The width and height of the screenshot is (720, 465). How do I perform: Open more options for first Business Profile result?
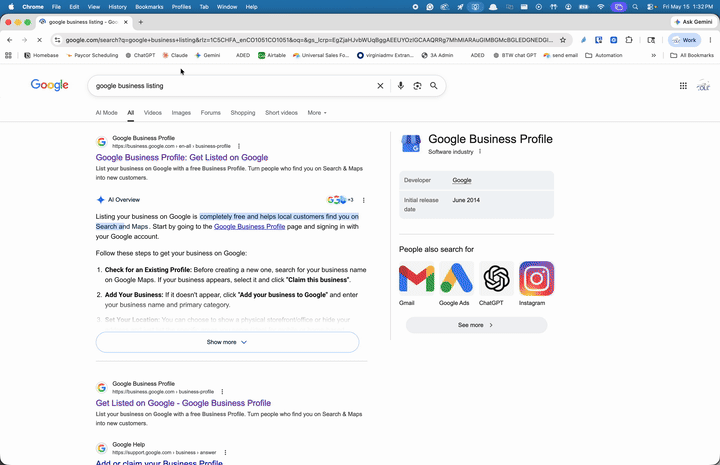click(239, 146)
